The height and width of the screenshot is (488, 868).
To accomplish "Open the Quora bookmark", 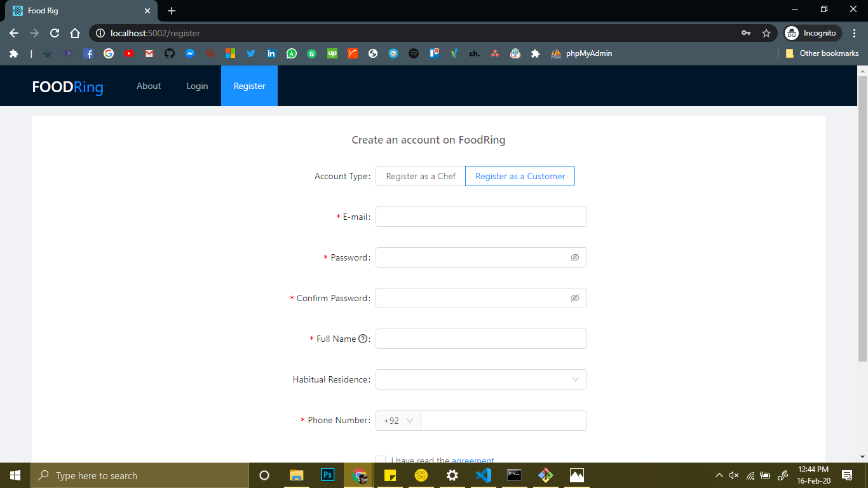I will coord(210,53).
